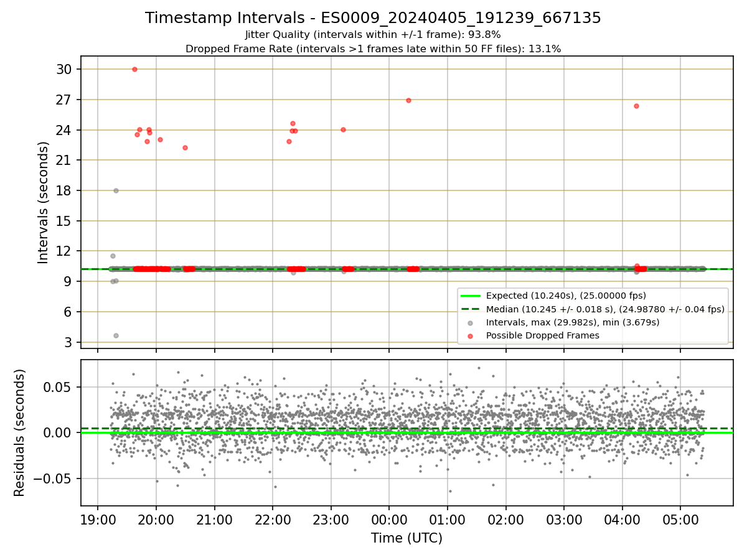Image resolution: width=747 pixels, height=560 pixels.
Task: Click the gray interval point at 18 seconds
Action: click(x=116, y=190)
